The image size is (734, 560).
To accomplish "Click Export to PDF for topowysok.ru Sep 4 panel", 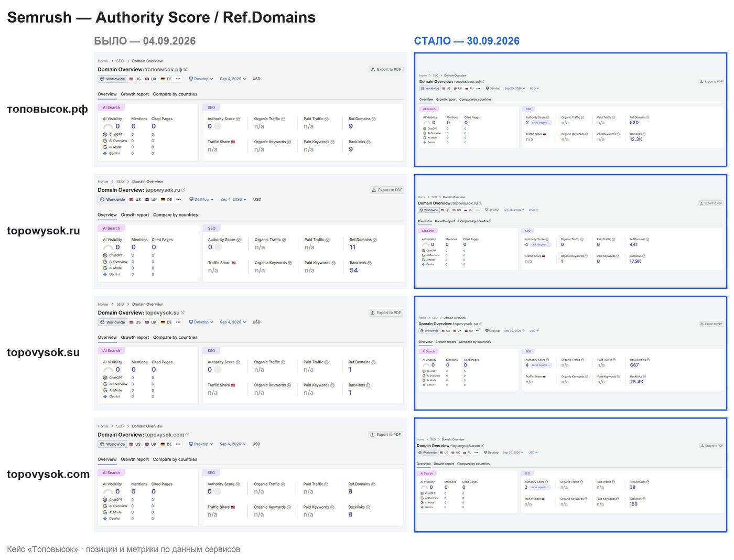I will pos(387,190).
